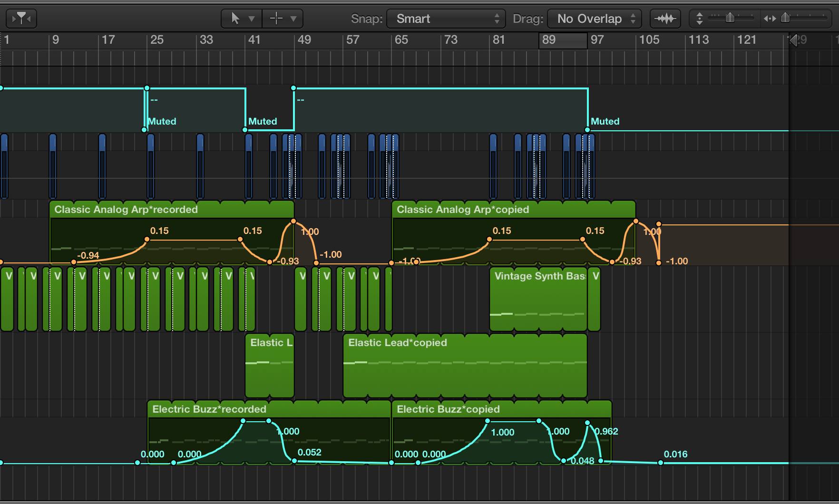The image size is (839, 504).
Task: Click the -0.94 pan automation point
Action: click(x=74, y=262)
